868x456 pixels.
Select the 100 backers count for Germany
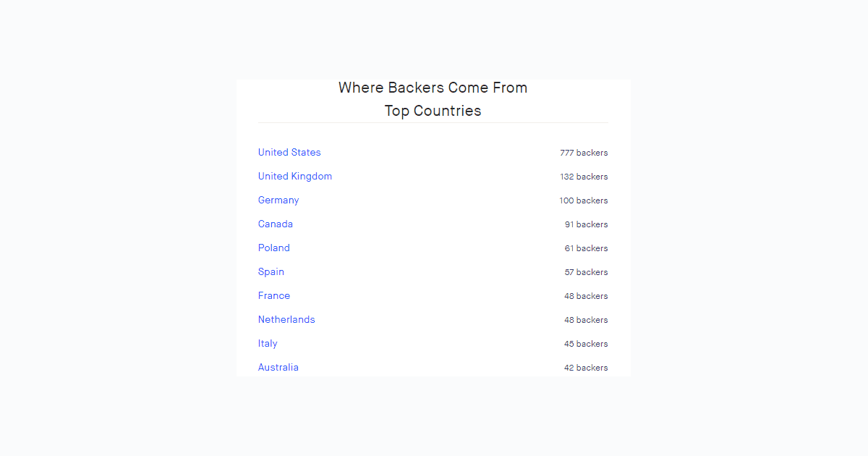(x=584, y=200)
